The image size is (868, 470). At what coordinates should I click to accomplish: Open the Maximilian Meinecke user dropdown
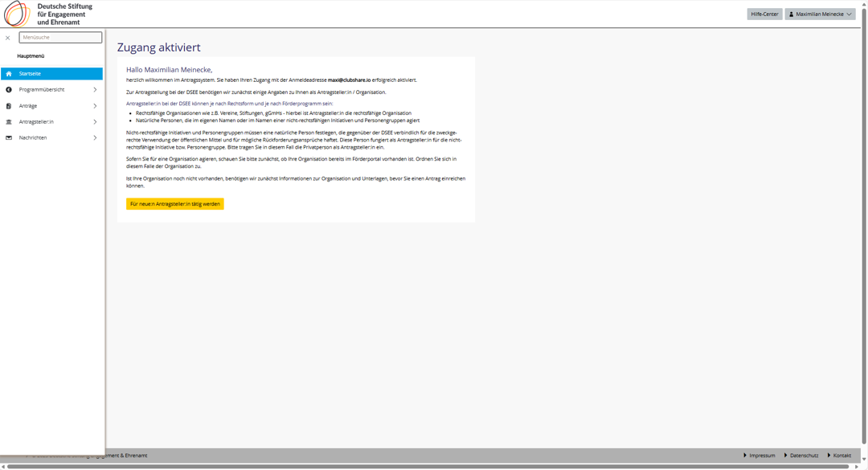pos(821,14)
